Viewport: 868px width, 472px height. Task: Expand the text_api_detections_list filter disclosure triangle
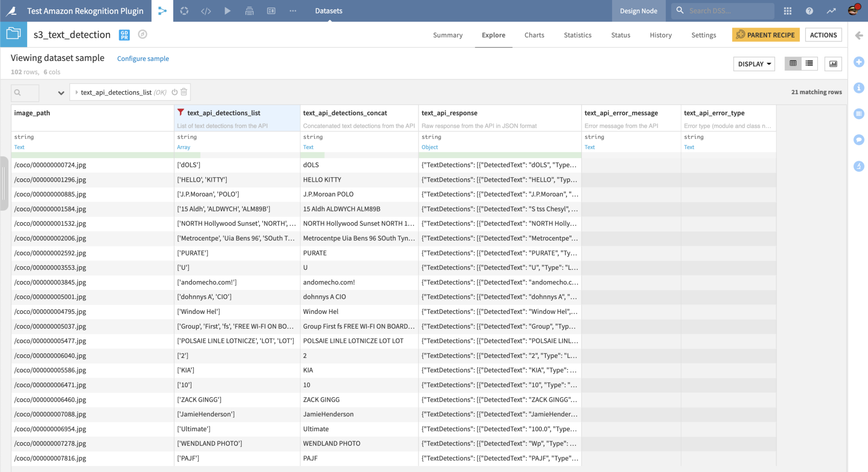coord(76,92)
